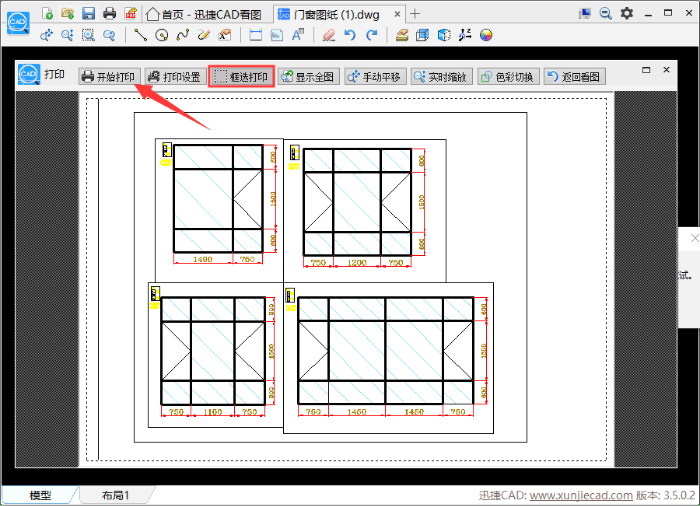Screen dimensions: 700x506
Task: Select the line measure tool
Action: click(141, 35)
